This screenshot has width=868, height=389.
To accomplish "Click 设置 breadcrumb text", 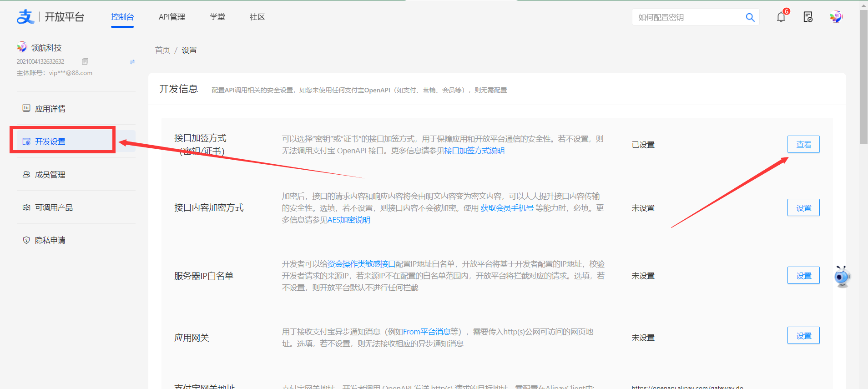I will click(189, 50).
